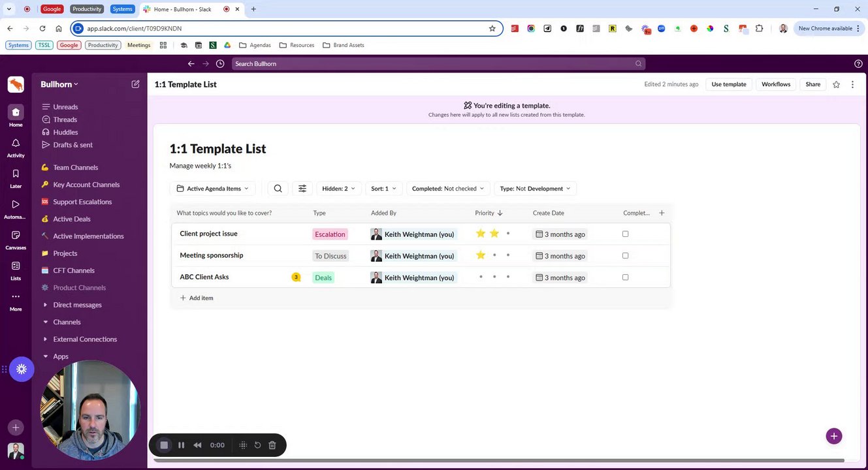Open the Bullhorn workspace dropdown
The image size is (868, 470).
59,84
